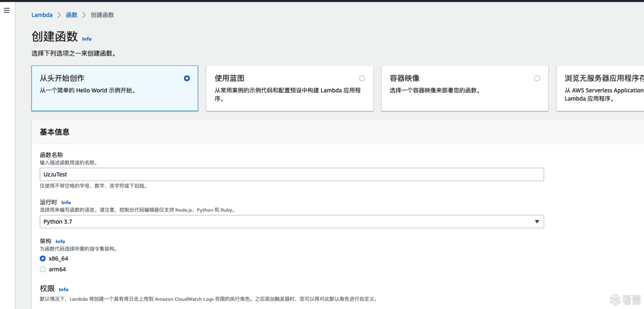
Task: Click the 基本信息 section header
Action: coord(54,132)
